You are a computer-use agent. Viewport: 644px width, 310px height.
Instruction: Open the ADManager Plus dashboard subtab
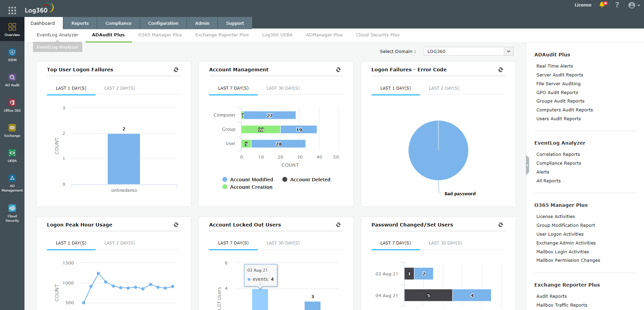(x=324, y=35)
